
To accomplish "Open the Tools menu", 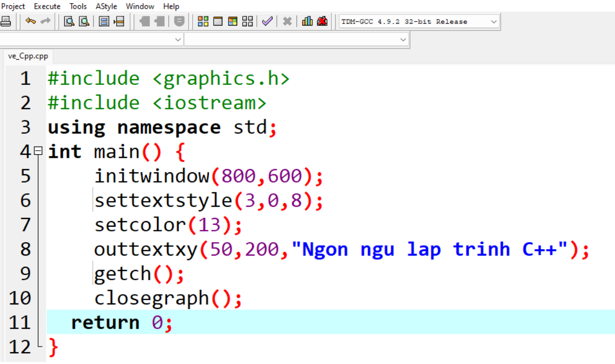I will (78, 6).
